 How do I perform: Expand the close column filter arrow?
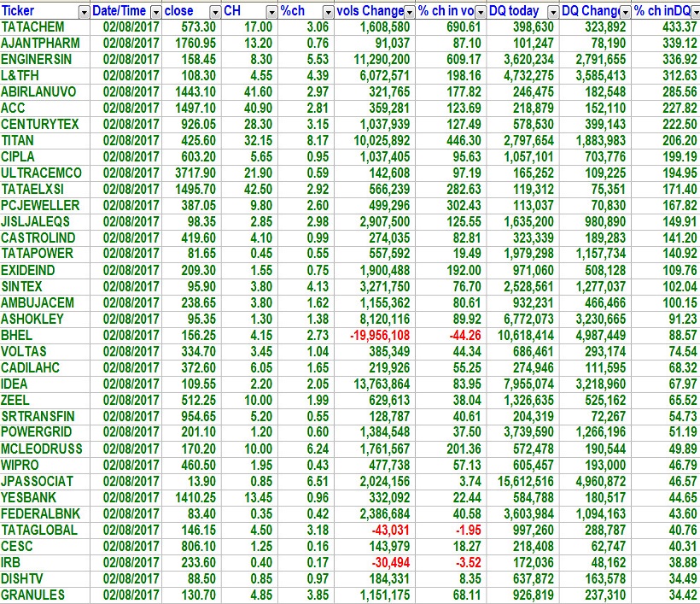pyautogui.click(x=213, y=12)
